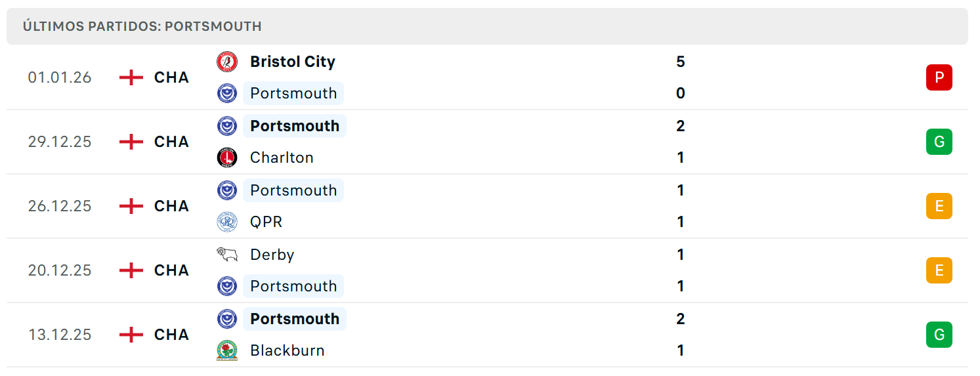Click the QPR club crest

227,222
